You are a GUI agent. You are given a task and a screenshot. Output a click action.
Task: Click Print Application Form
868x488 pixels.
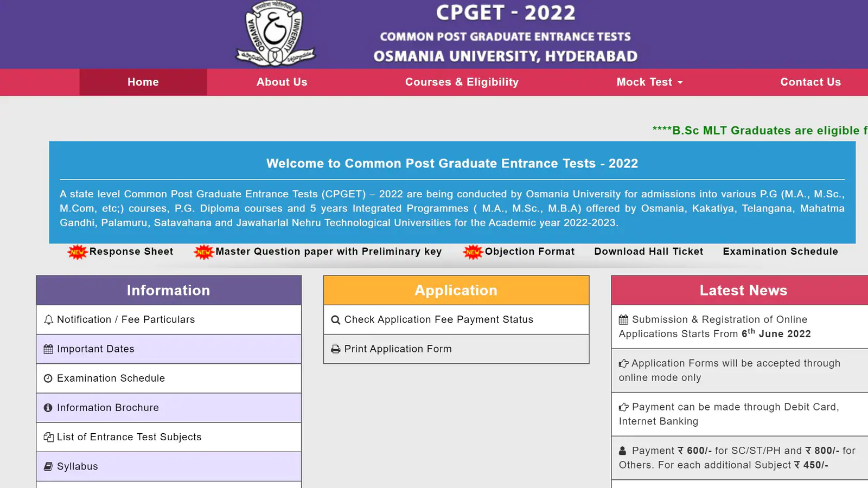[456, 349]
